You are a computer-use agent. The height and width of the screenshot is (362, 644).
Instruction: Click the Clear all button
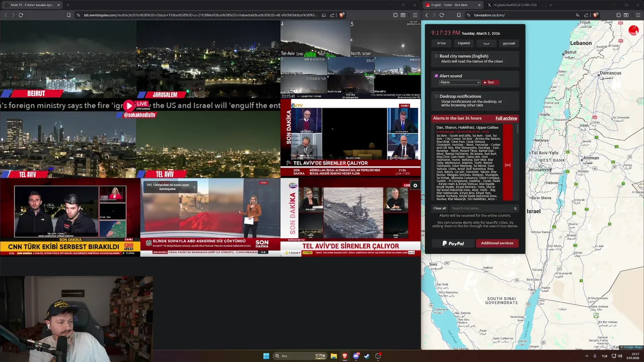(x=440, y=208)
